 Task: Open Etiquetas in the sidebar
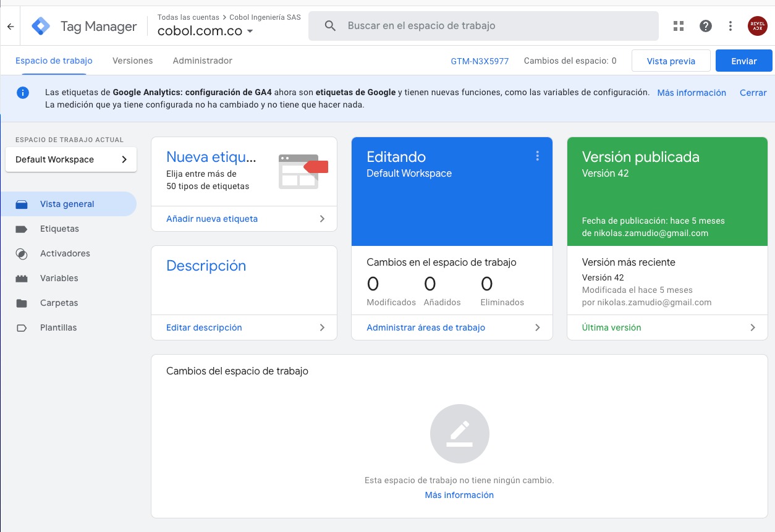(x=59, y=229)
